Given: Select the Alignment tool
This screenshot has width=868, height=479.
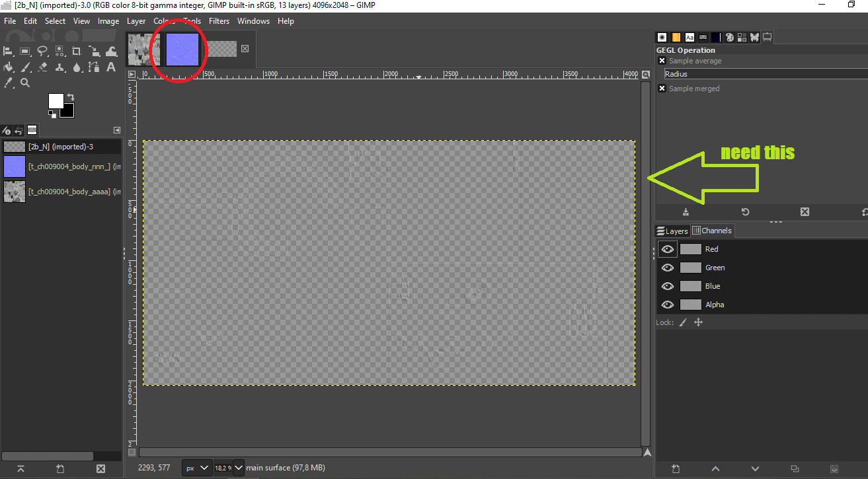Looking at the screenshot, I should [9, 51].
